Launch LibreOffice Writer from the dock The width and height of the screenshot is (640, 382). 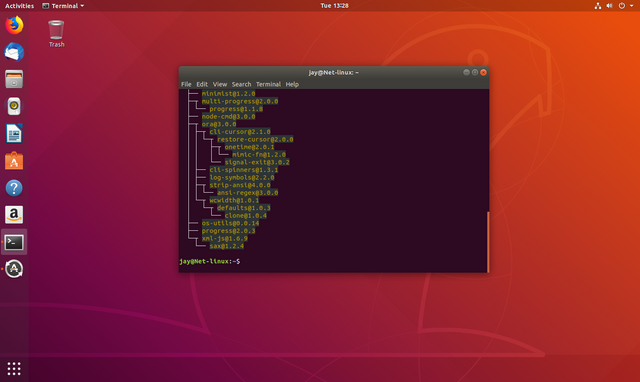[14, 133]
